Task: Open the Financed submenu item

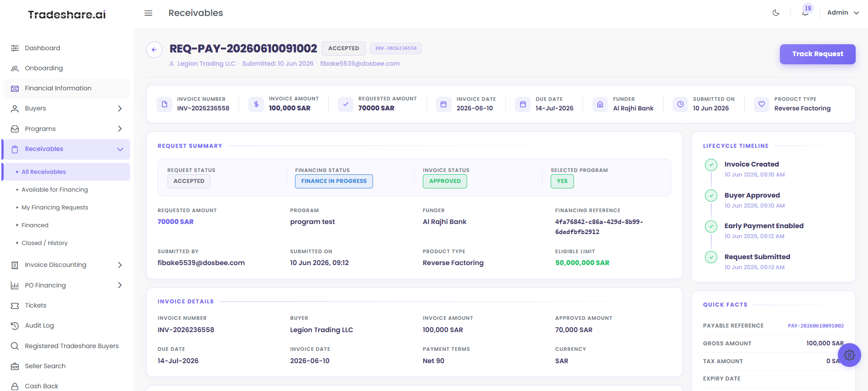Action: (35, 225)
